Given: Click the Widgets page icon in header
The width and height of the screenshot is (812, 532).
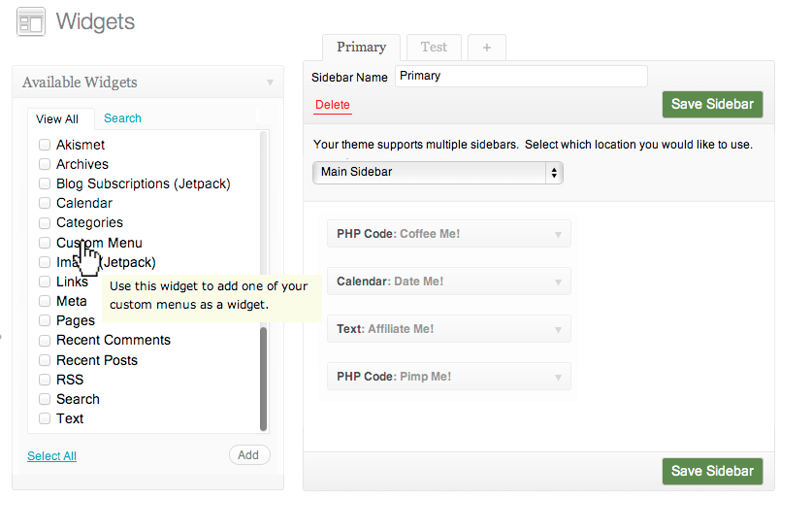Looking at the screenshot, I should click(x=31, y=21).
